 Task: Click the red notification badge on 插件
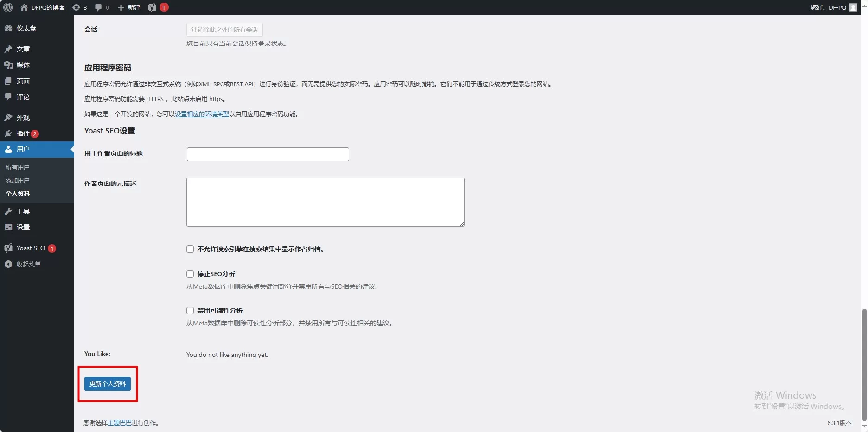pos(35,134)
